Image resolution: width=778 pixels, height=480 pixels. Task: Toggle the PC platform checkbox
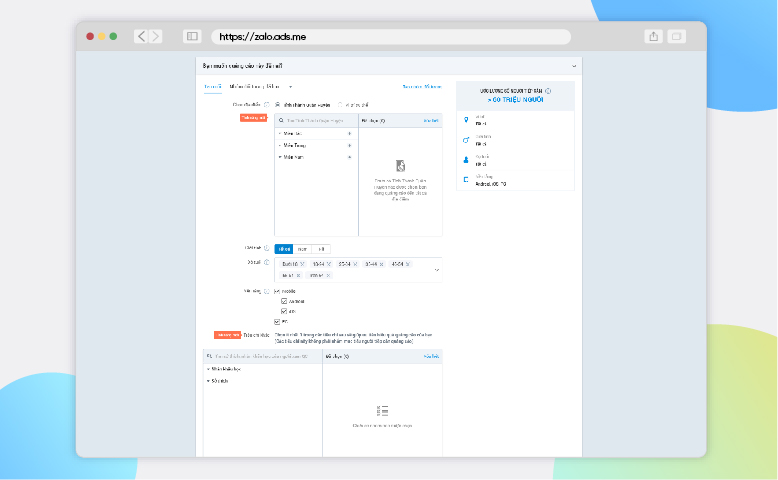tap(277, 322)
